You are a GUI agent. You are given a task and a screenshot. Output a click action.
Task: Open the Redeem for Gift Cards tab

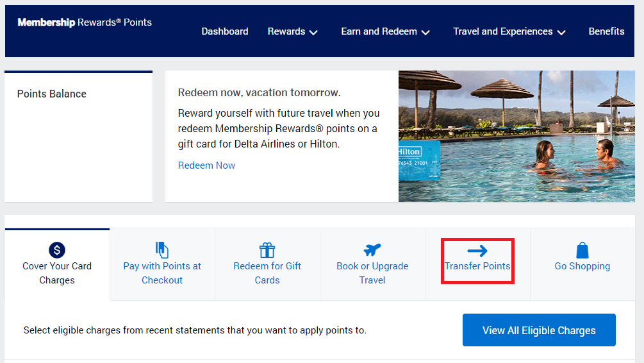click(267, 273)
